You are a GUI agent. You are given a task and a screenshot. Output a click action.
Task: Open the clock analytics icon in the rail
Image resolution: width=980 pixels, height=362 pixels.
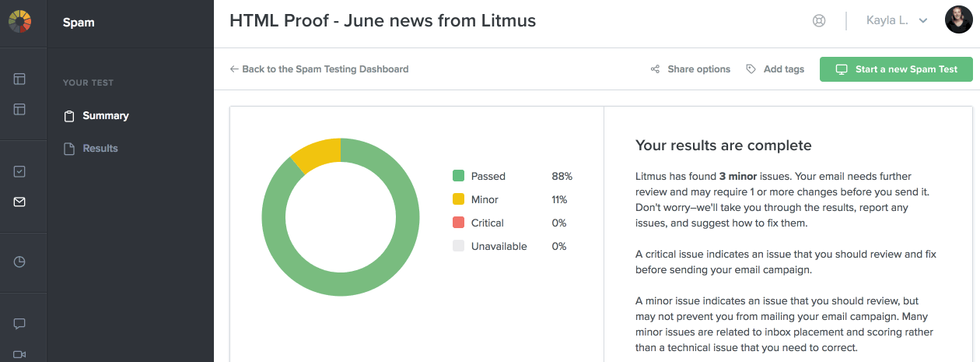tap(19, 262)
